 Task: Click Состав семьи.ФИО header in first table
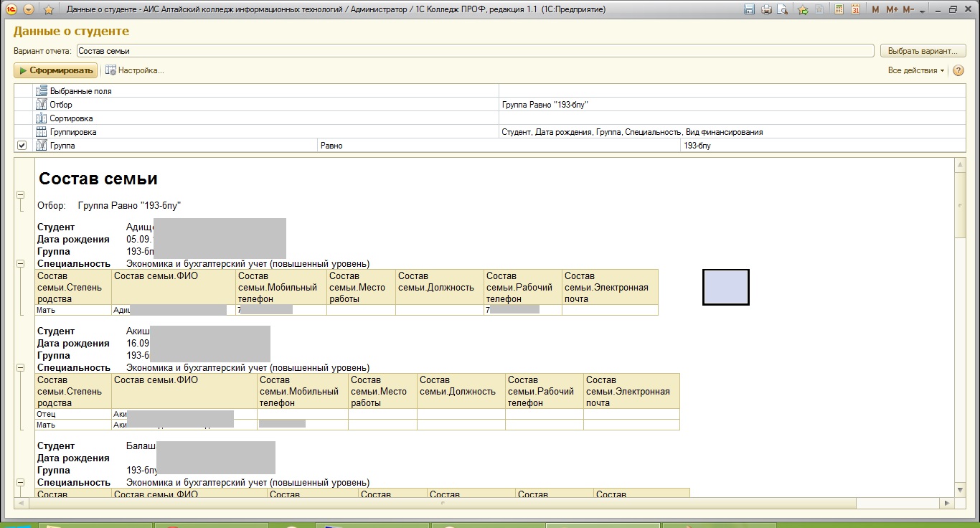[x=174, y=287]
